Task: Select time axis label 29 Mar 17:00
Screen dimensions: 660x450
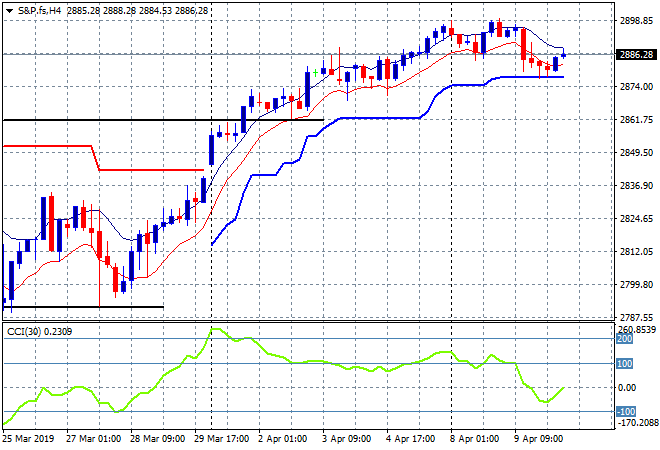Action: [x=222, y=439]
